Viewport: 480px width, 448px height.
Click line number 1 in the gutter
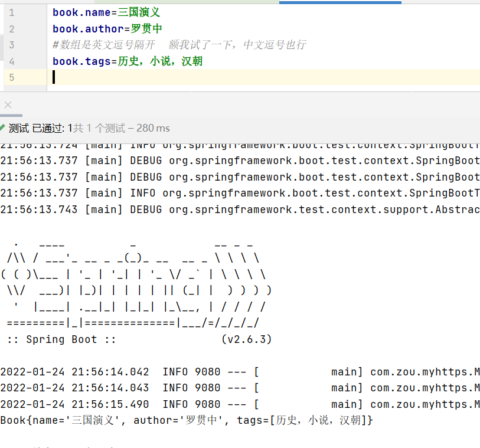(12, 12)
